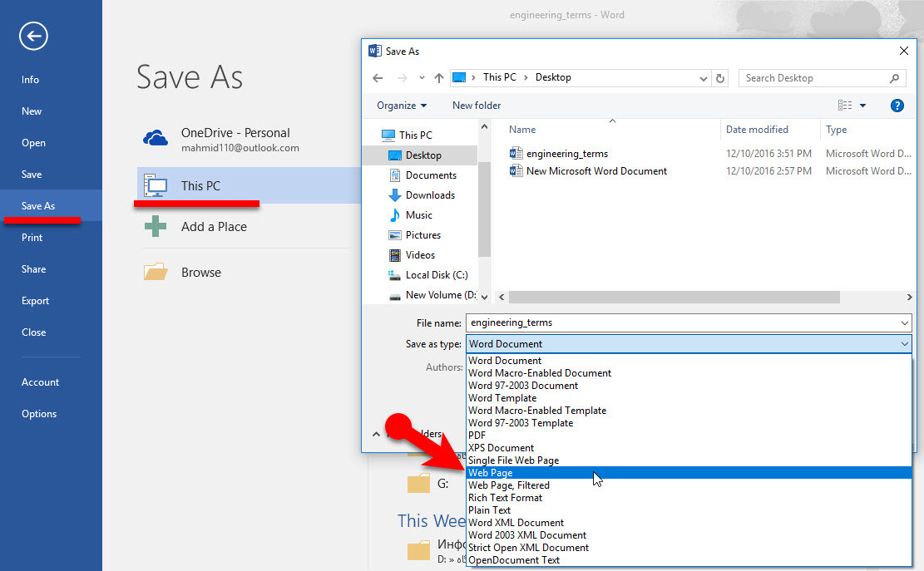Image resolution: width=924 pixels, height=571 pixels.
Task: Select New Microsoft Word Document file
Action: click(x=596, y=171)
